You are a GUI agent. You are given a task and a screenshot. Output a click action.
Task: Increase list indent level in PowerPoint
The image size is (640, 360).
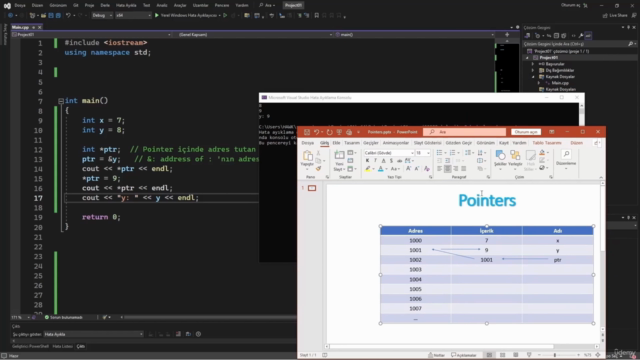447,160
